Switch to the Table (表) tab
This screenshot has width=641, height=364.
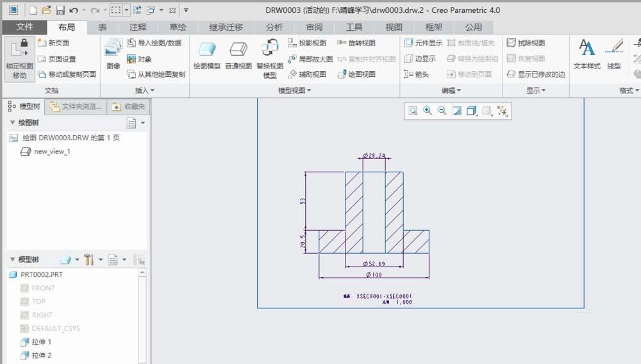(102, 28)
